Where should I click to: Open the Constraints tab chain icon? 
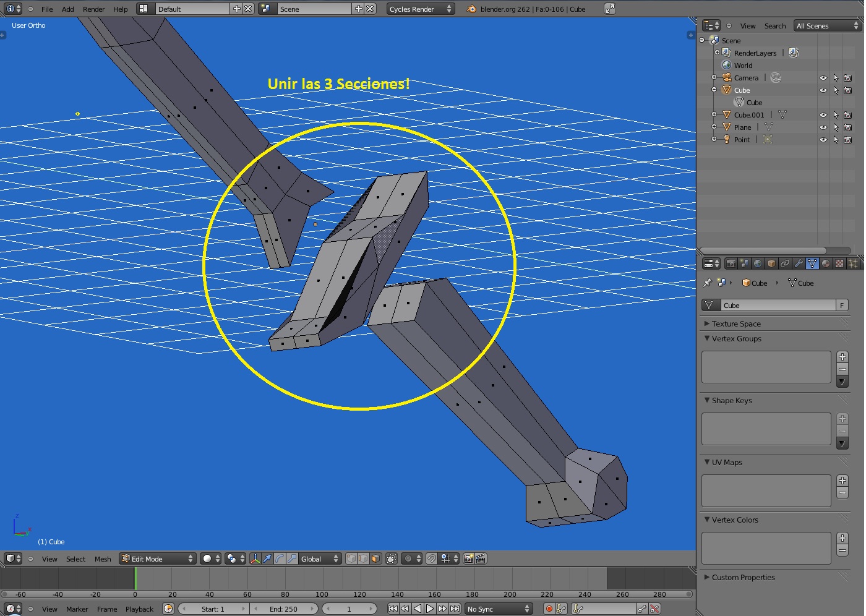[x=785, y=263]
